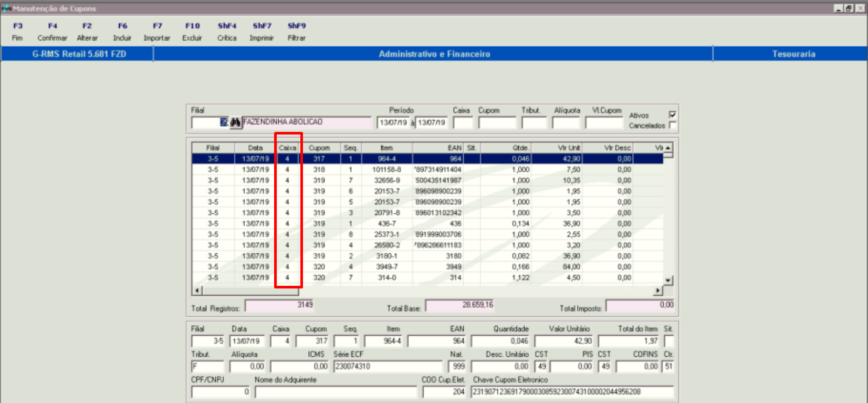Screen dimensions: 868x403
Task: Click the Valor Unitário field 42,90
Action: [x=564, y=341]
